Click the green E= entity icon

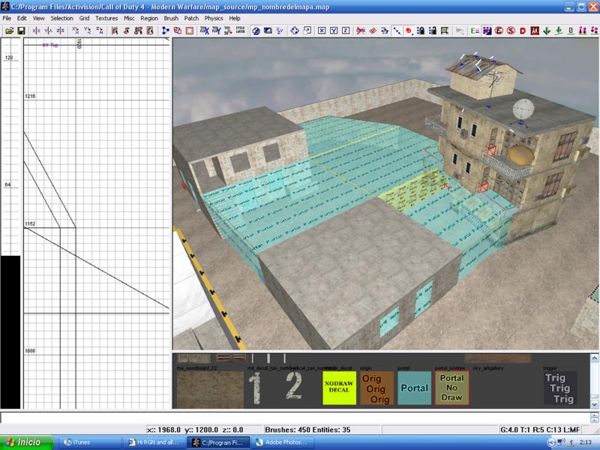tap(475, 31)
